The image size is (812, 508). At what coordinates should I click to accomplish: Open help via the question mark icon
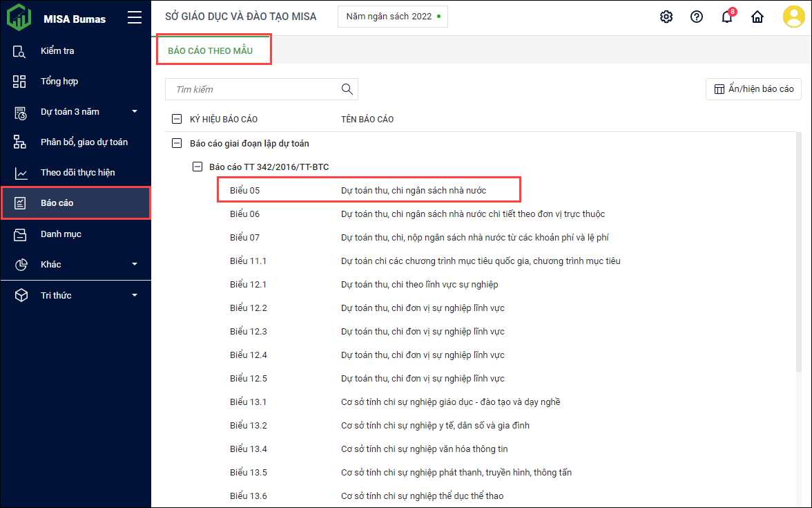tap(697, 17)
